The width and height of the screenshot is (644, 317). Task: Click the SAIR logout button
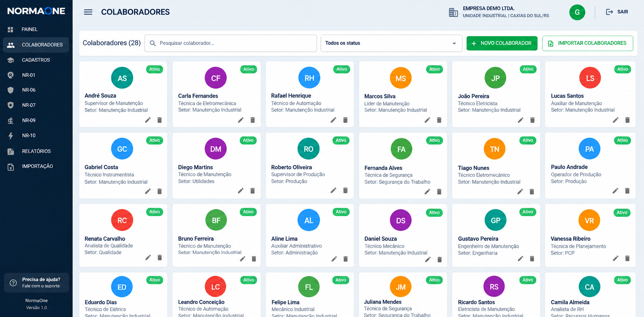coord(617,12)
